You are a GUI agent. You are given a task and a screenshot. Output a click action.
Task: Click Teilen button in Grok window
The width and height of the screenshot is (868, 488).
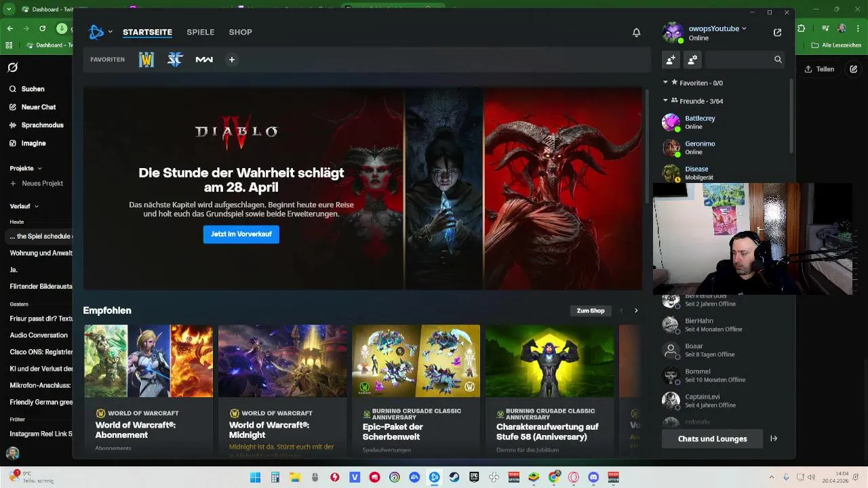click(819, 69)
